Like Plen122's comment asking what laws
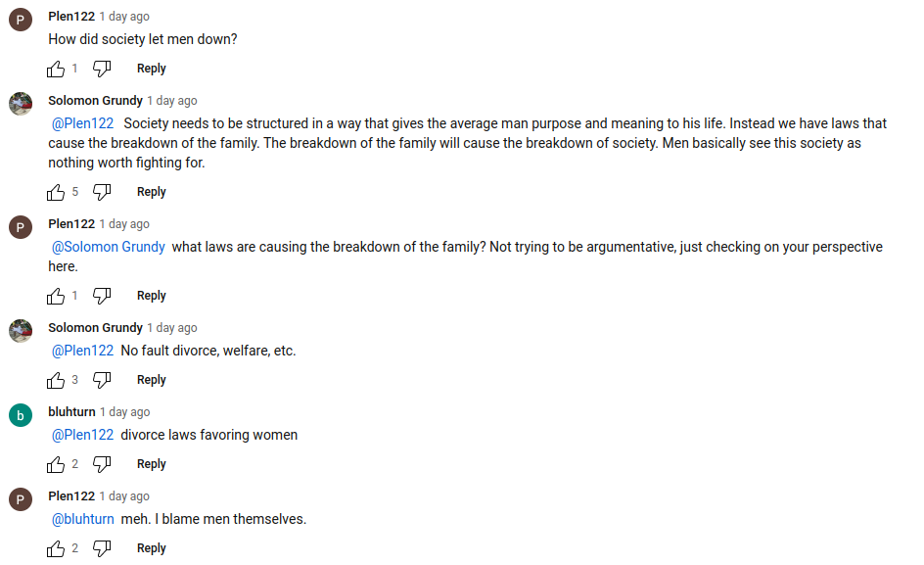 [56, 296]
